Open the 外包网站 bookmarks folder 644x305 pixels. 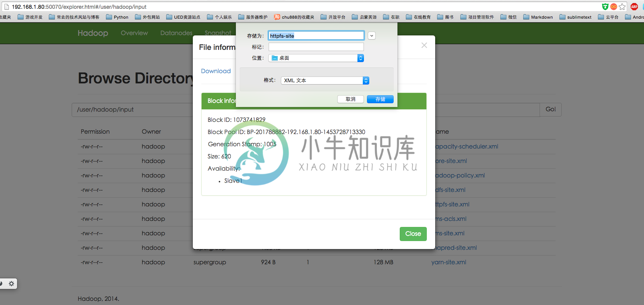[x=147, y=17]
